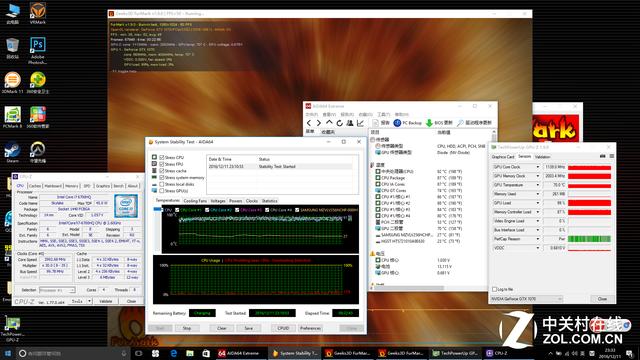Screen dimensions: 640x360
Task: Disable the Stress CPU checkbox
Action: [x=162, y=157]
